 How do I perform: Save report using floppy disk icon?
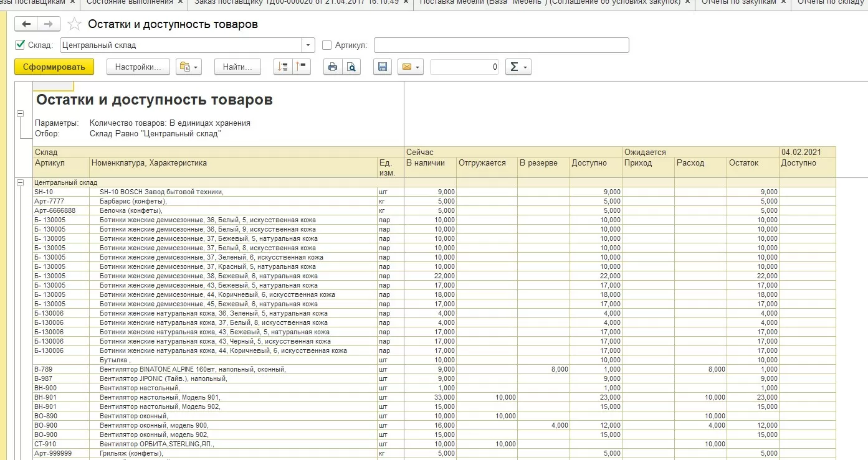383,67
